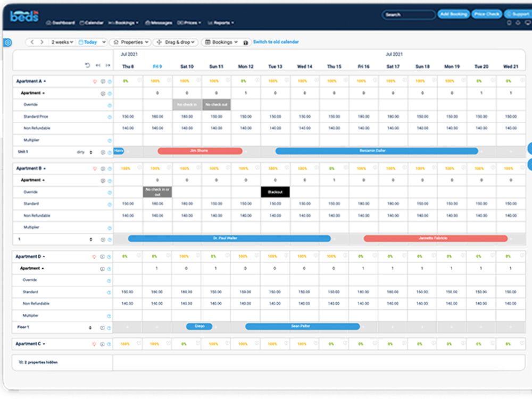Click info icon in Apartment A Thu 8 cell
The width and height of the screenshot is (532, 399).
point(139,80)
